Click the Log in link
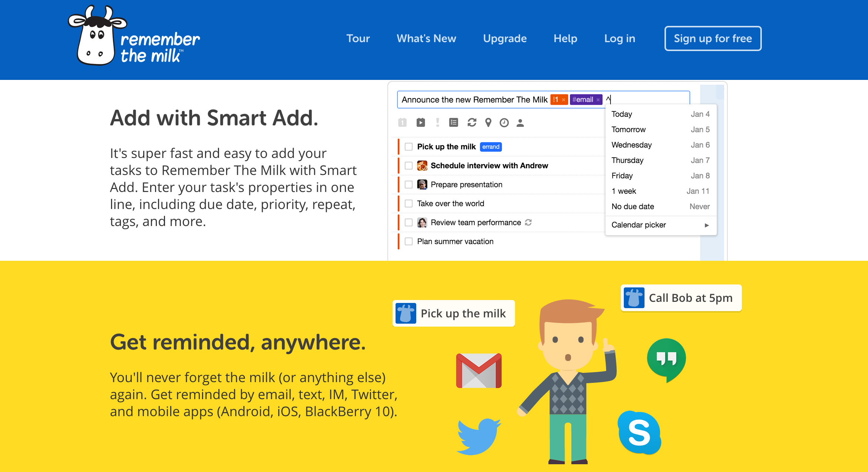868x472 pixels. click(620, 38)
